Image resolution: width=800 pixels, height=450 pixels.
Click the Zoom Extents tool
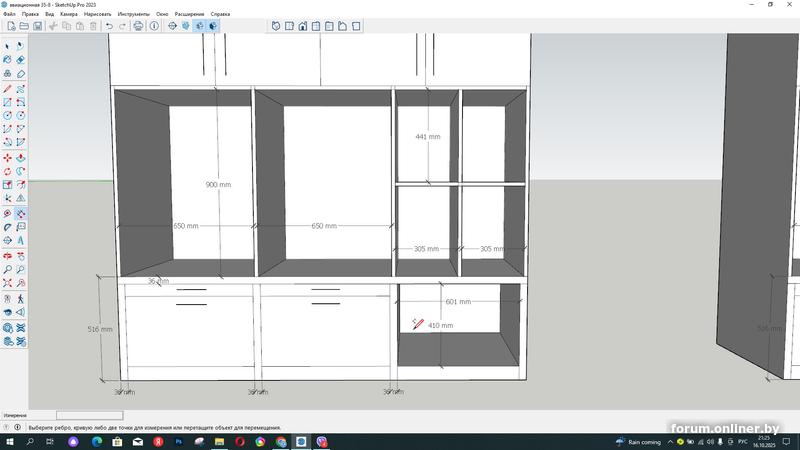tap(7, 282)
